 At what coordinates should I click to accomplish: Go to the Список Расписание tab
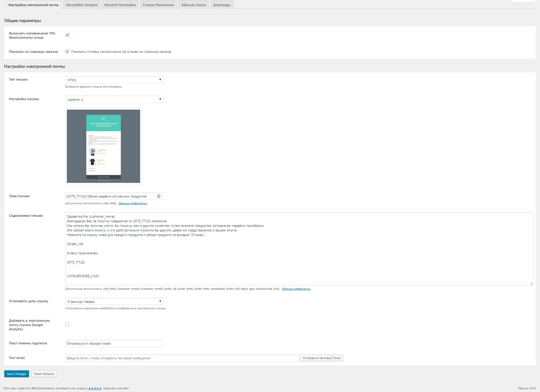[158, 5]
